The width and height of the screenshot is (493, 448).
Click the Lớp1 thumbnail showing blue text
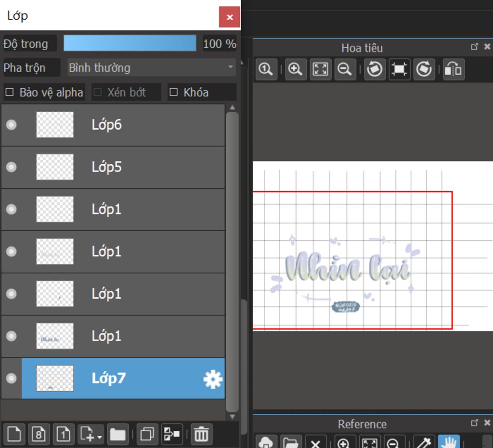(55, 336)
